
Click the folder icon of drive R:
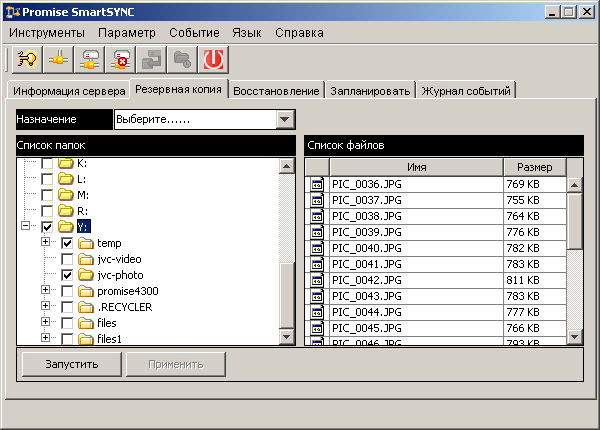[66, 211]
